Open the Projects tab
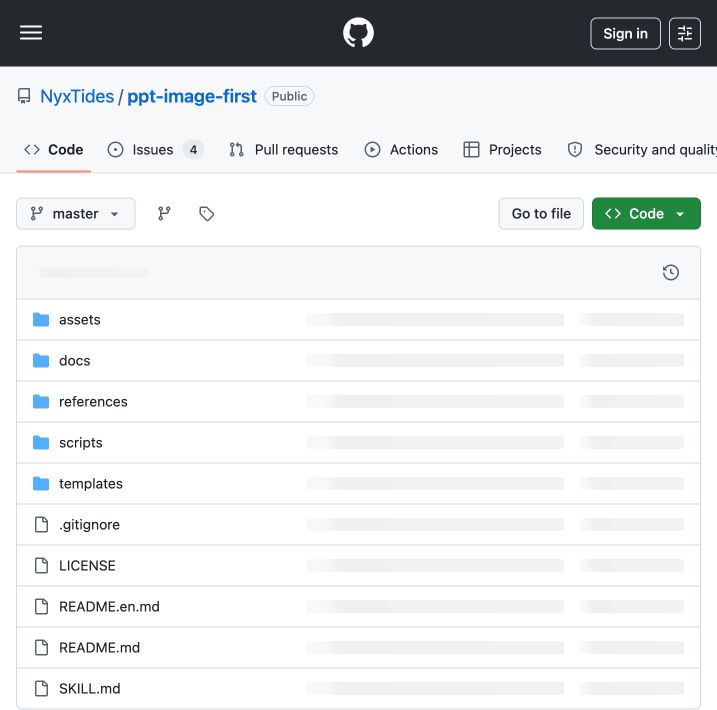This screenshot has width=717, height=710. click(x=502, y=149)
